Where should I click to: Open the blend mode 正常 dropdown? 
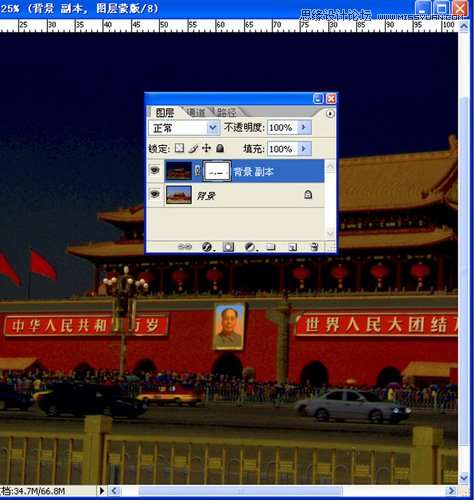[184, 128]
